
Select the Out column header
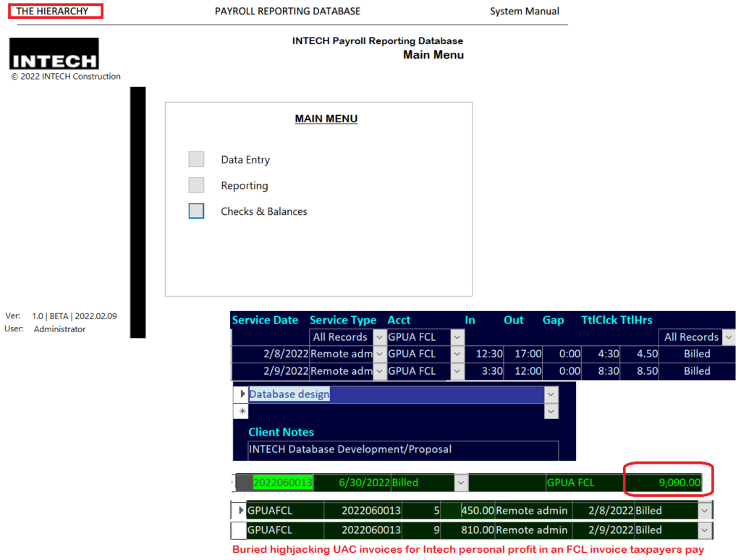tap(514, 320)
